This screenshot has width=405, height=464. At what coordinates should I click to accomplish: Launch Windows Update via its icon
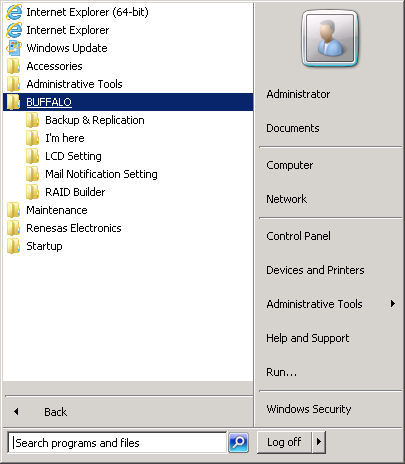(14, 48)
